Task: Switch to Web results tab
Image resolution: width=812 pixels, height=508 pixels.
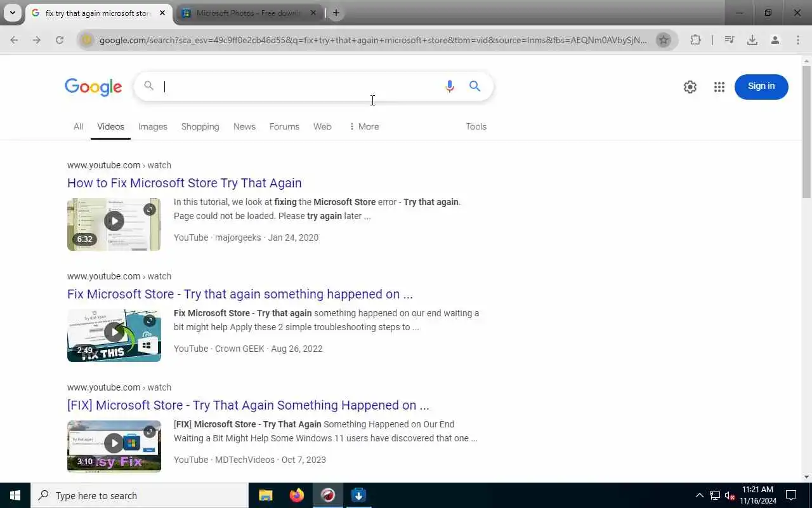Action: [322, 126]
